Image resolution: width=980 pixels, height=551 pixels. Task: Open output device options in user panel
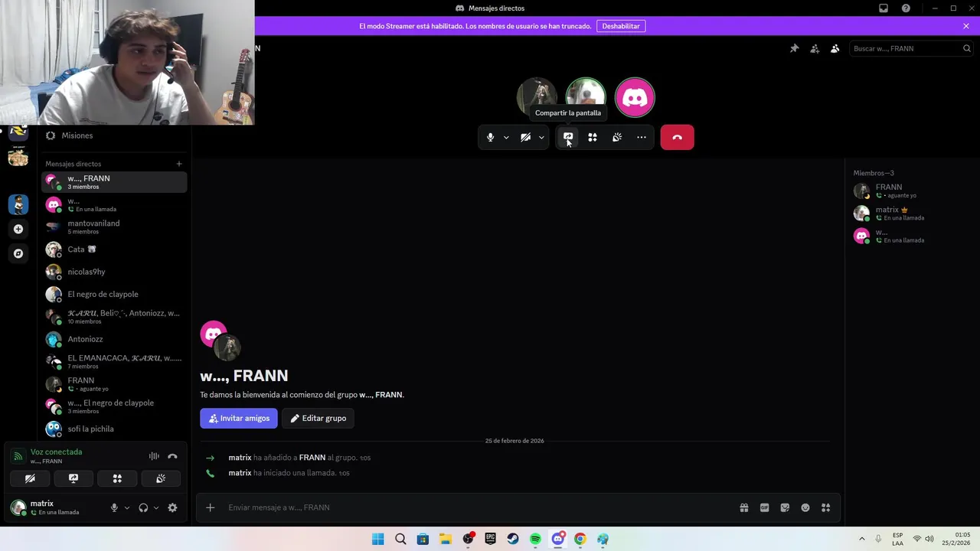point(156,507)
